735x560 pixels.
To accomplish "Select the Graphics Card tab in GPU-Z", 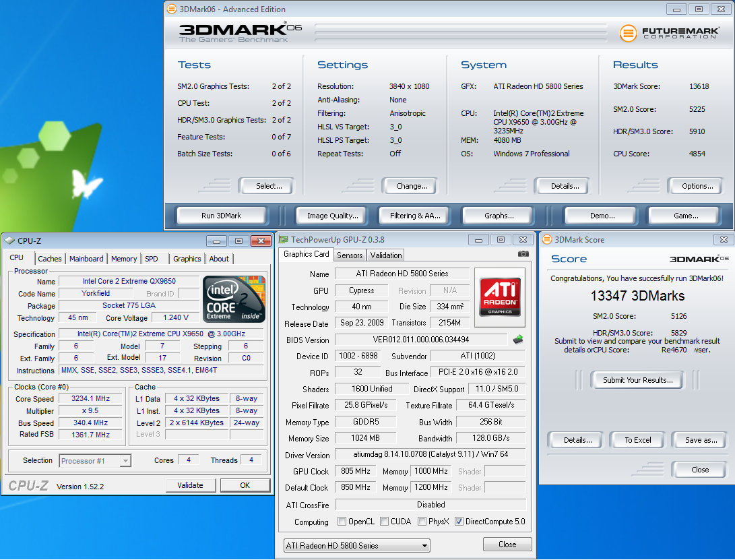I will [x=306, y=254].
